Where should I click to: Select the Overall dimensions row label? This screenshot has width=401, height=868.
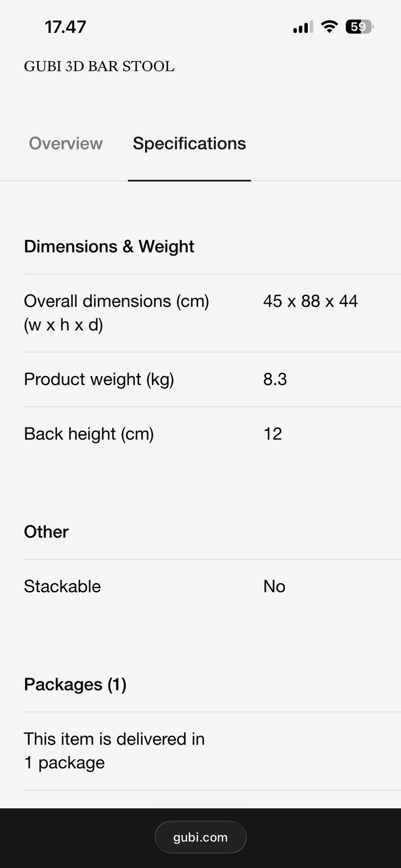point(117,312)
